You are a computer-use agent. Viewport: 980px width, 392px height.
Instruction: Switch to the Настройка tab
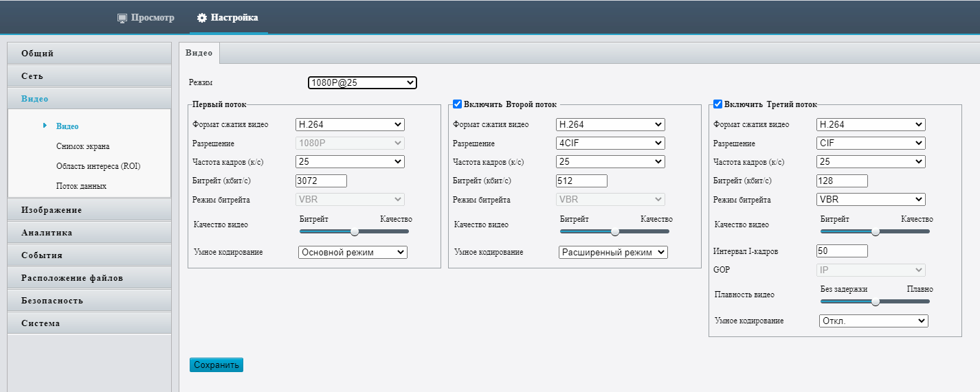[228, 18]
